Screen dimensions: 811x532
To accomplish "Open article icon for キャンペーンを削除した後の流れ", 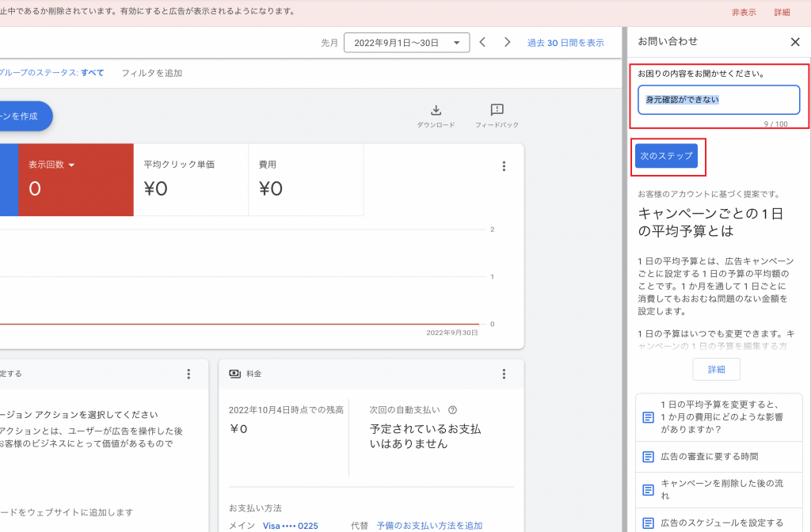I will pyautogui.click(x=648, y=489).
